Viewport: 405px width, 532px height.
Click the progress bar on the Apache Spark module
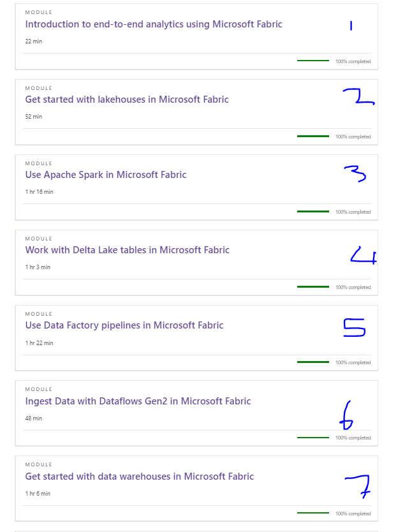[x=313, y=211]
